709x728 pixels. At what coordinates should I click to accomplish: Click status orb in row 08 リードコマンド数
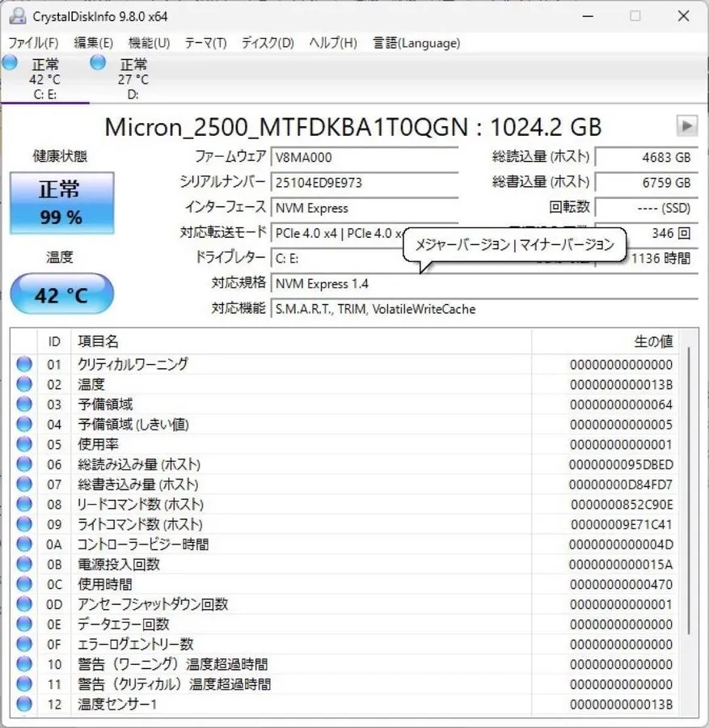24,504
